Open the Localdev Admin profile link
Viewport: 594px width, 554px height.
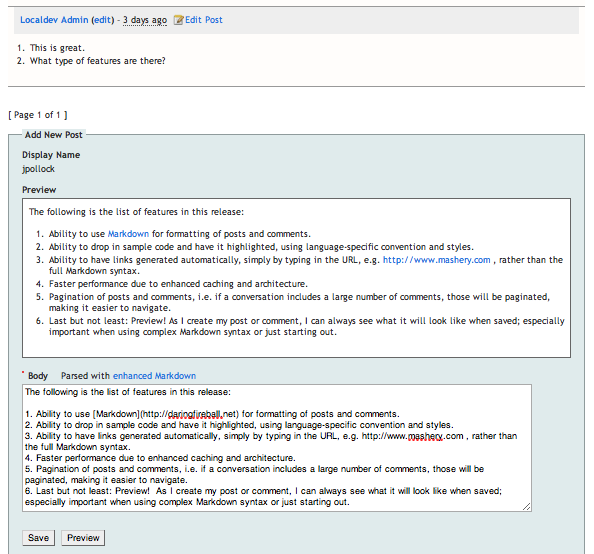(54, 20)
